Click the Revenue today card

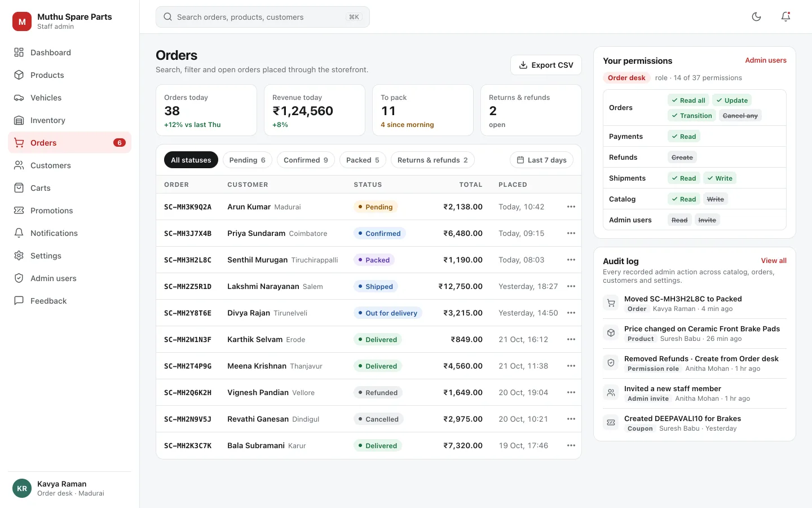coord(315,110)
